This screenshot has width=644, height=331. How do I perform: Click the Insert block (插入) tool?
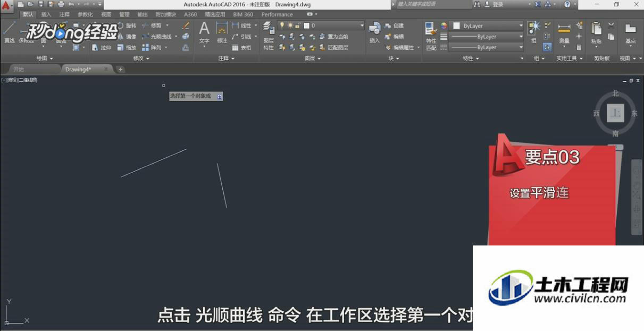[375, 33]
